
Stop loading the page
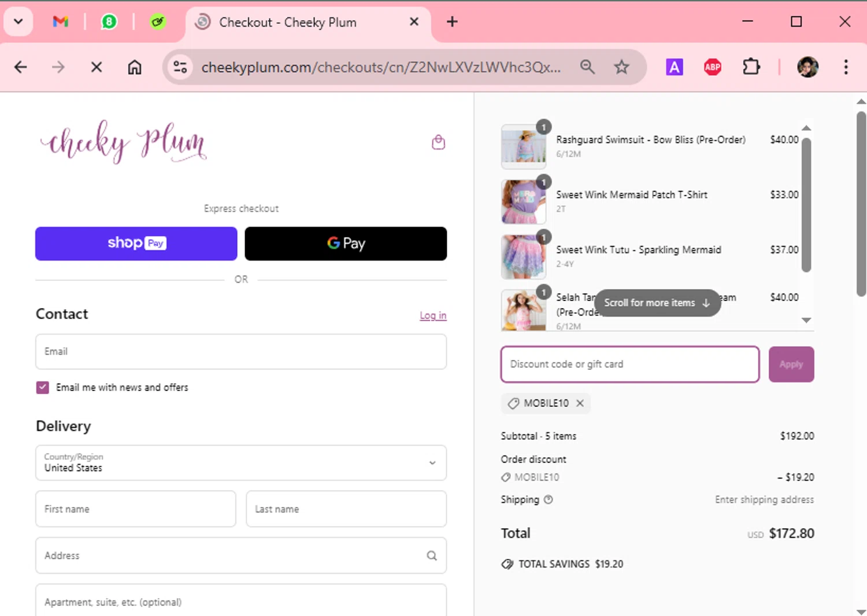(x=97, y=67)
